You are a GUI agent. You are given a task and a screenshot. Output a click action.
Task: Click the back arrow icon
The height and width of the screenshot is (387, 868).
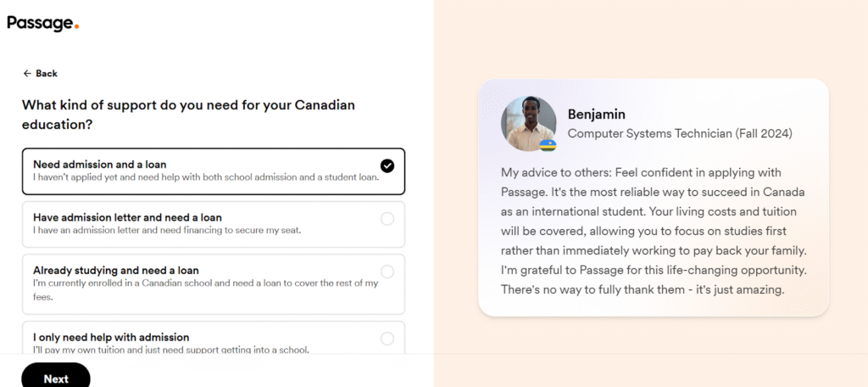click(27, 73)
